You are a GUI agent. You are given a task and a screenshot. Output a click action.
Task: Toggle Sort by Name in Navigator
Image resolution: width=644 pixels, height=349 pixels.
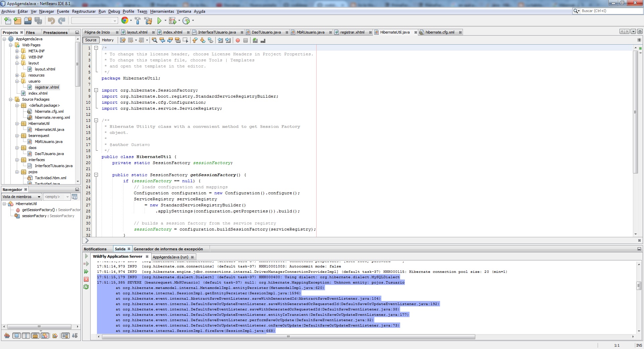(x=65, y=336)
